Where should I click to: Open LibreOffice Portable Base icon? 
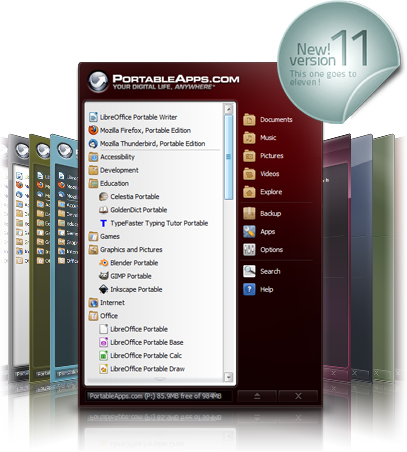104,342
